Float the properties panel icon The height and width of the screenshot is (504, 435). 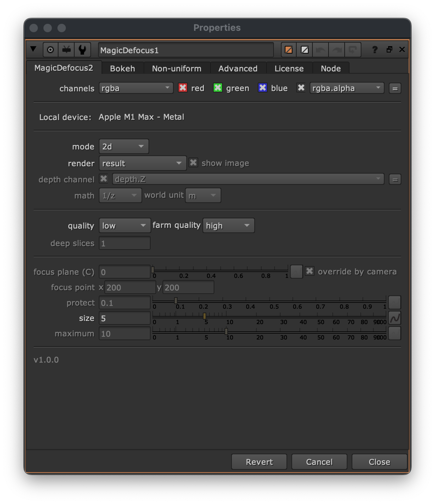point(389,50)
